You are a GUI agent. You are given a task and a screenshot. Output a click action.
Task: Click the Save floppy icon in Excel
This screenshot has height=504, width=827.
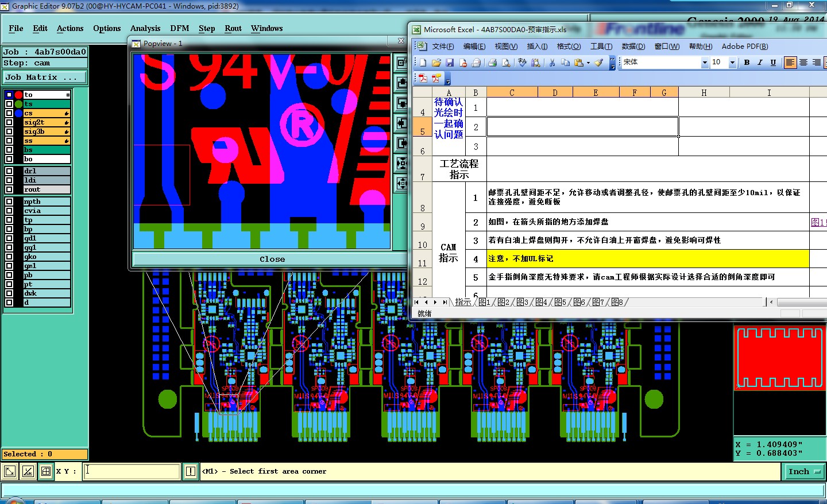click(450, 63)
